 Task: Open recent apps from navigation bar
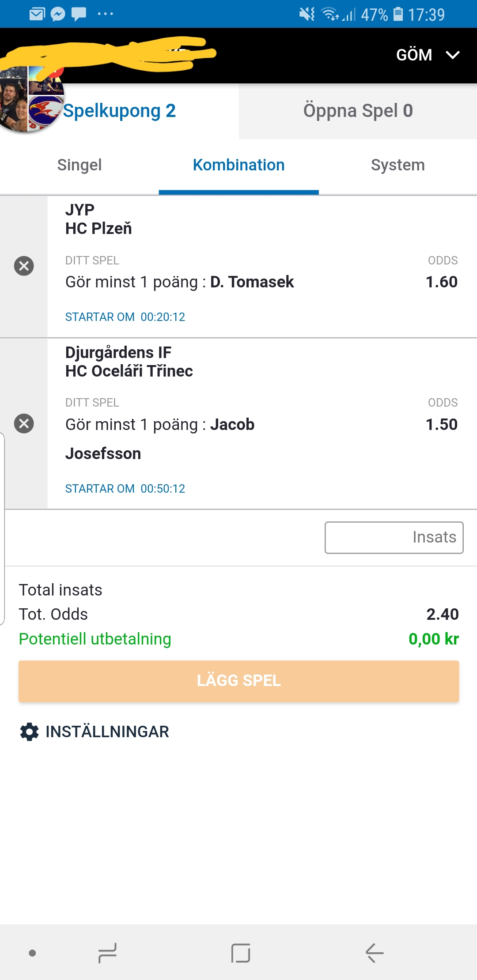[x=107, y=953]
